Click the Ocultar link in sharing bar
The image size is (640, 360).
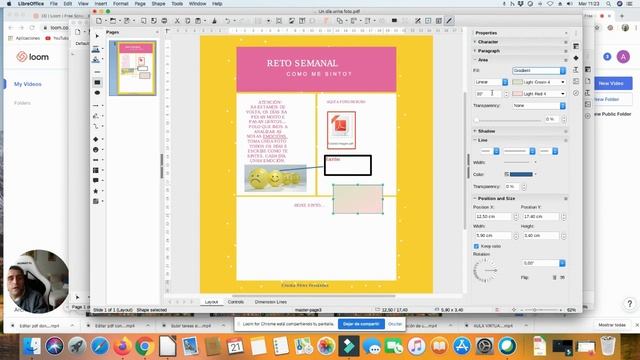coord(395,324)
